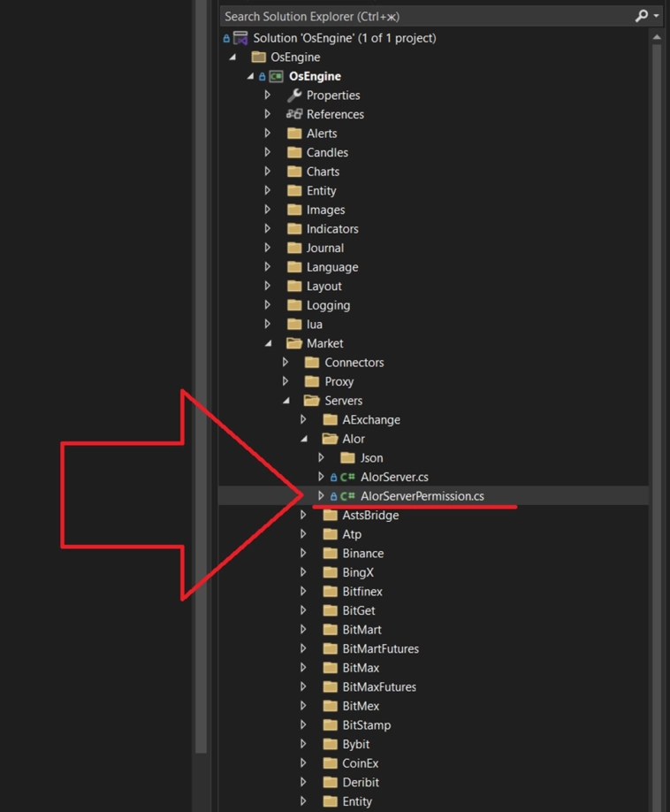Expand the Atp folder
The image size is (670, 812).
coord(303,534)
